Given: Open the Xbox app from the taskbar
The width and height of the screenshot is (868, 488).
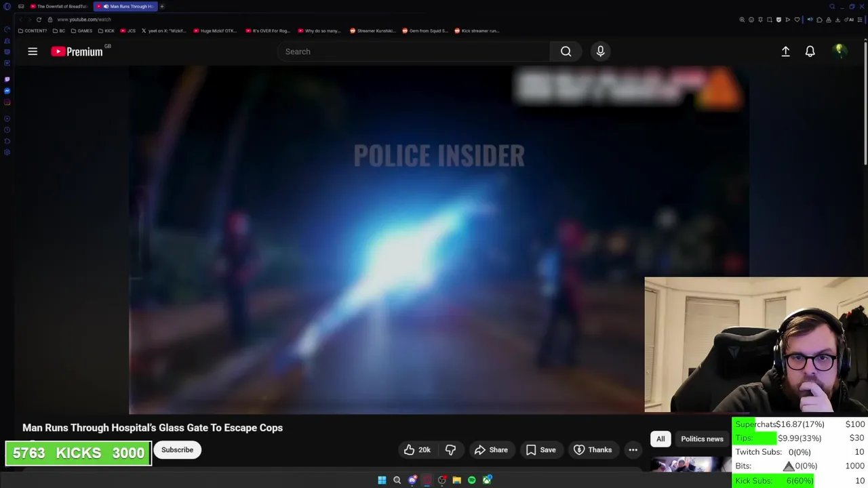Looking at the screenshot, I should 487,480.
